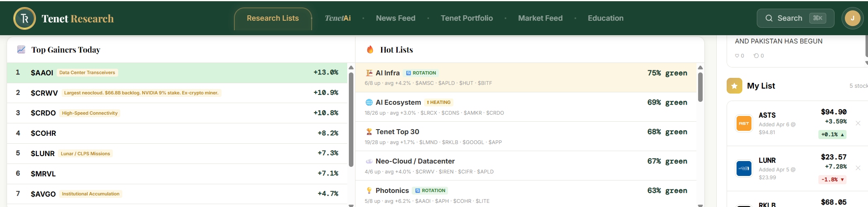Repost the Pakistan news post
This screenshot has height=207, width=868.
pos(758,55)
